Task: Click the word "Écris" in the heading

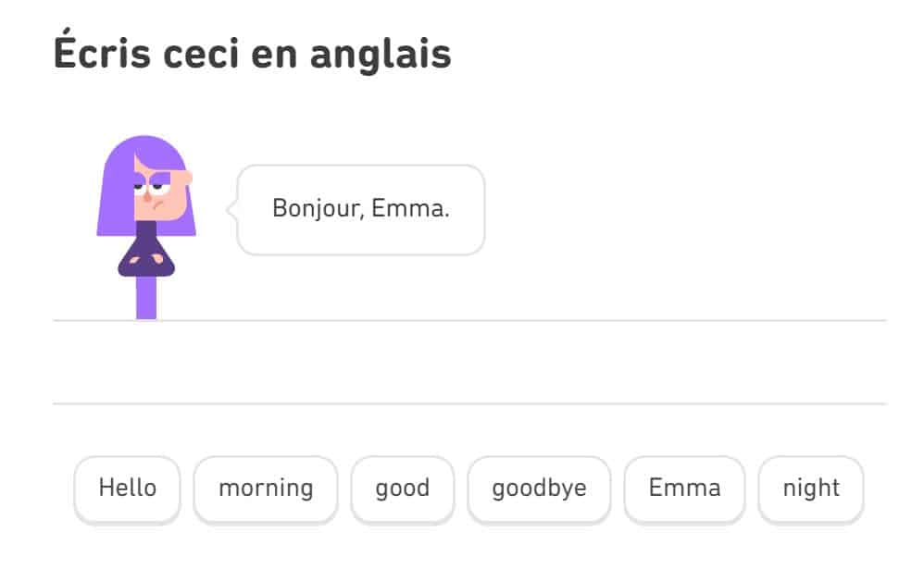Action: (x=102, y=50)
